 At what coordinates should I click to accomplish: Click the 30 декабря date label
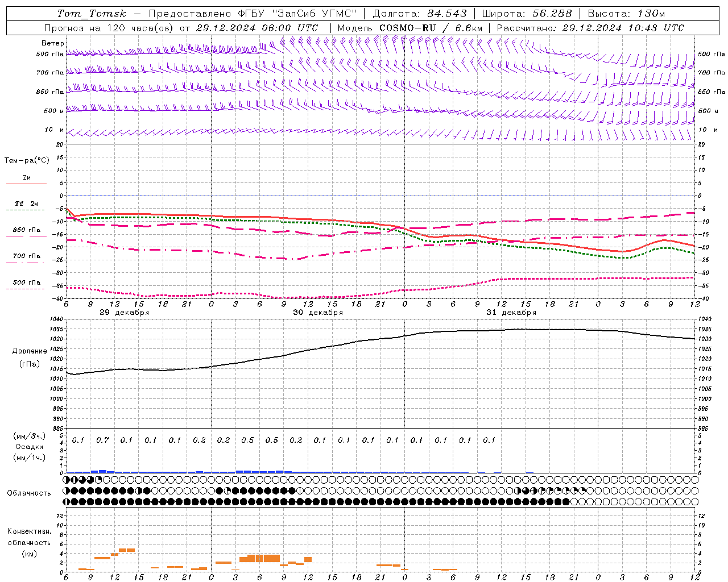click(x=318, y=313)
